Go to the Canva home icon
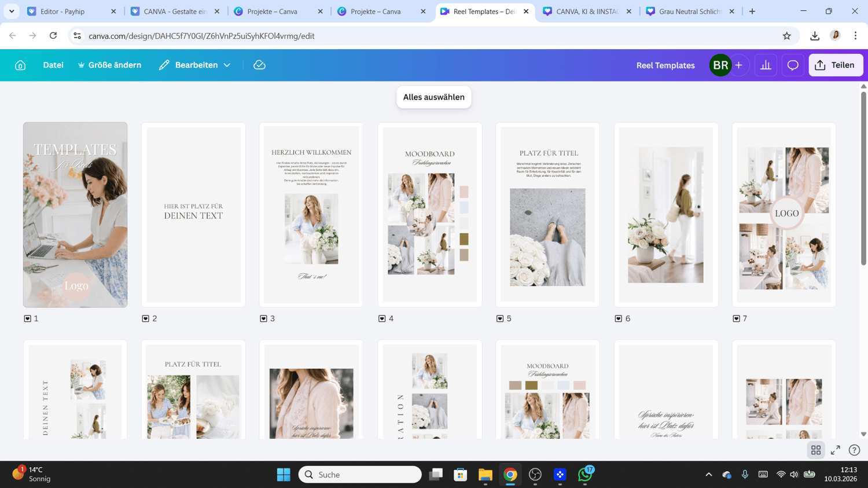Image resolution: width=868 pixels, height=488 pixels. coord(20,65)
